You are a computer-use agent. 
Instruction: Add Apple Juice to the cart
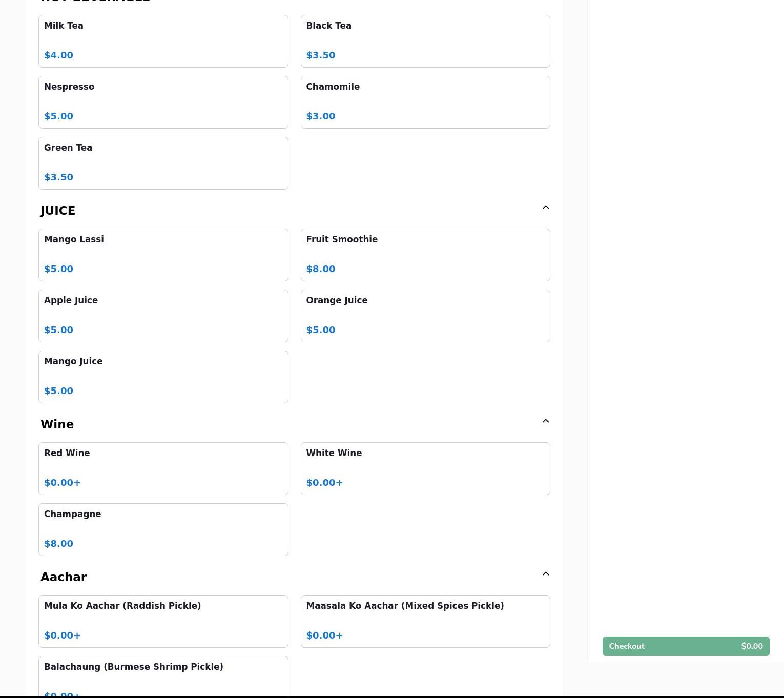click(163, 316)
